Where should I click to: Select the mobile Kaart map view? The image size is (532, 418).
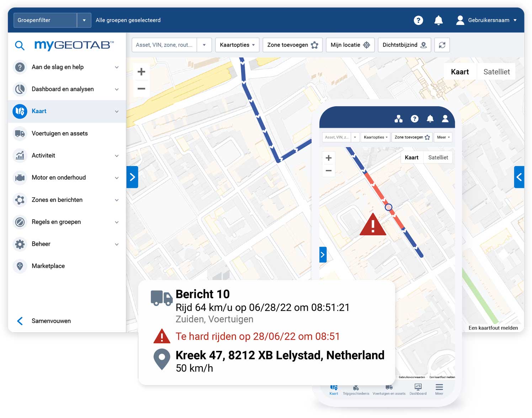tap(411, 157)
